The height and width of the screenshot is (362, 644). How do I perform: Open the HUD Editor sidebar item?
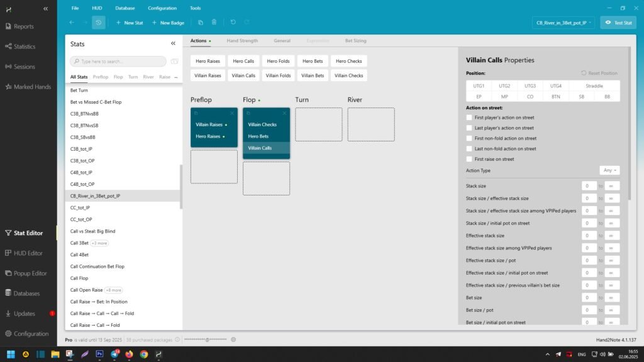28,253
